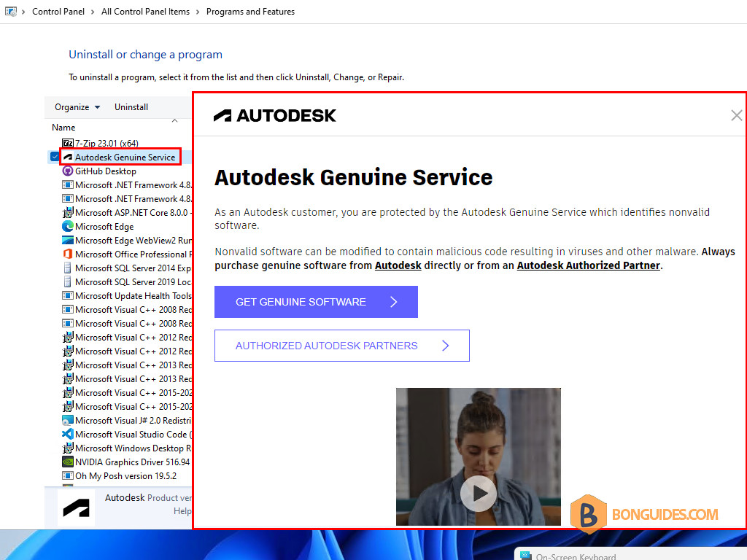Uncheck the Autodesk Genuine Service checkbox
This screenshot has width=747, height=560.
(55, 157)
